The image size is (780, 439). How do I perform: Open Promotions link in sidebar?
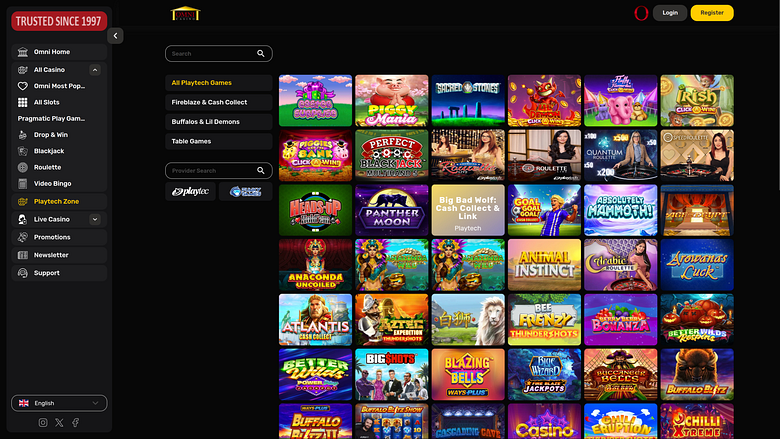(59, 237)
